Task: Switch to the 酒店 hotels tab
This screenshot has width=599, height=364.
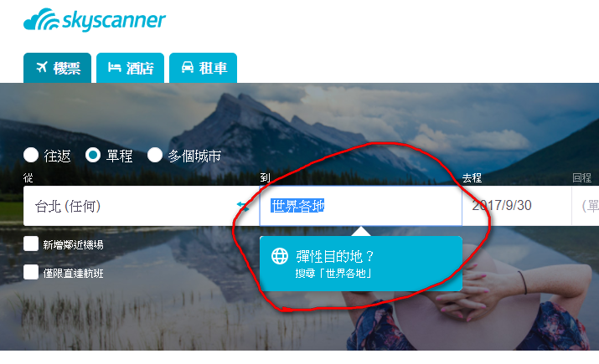Action: 130,68
